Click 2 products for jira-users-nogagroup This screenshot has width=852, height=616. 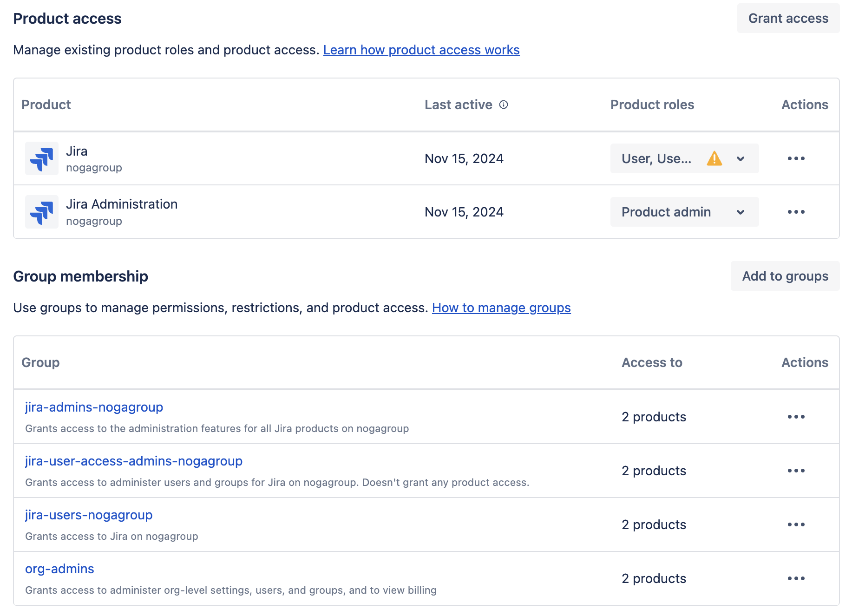654,524
